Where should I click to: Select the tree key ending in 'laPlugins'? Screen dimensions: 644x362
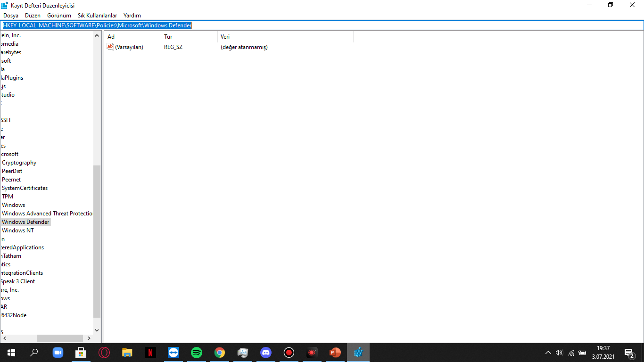coord(12,78)
